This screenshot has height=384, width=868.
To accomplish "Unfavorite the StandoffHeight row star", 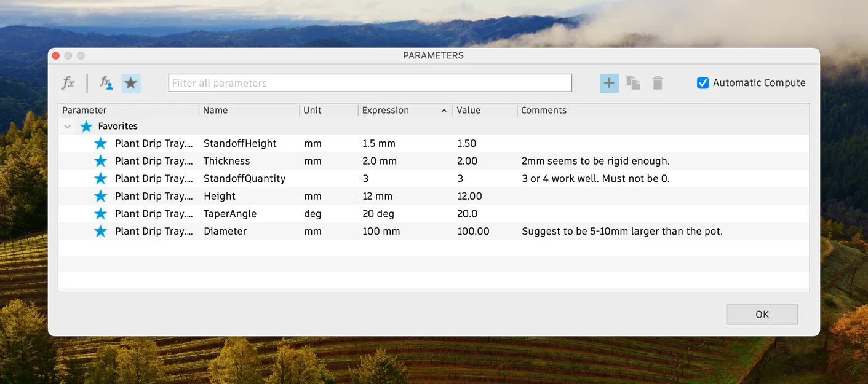I will coord(100,143).
